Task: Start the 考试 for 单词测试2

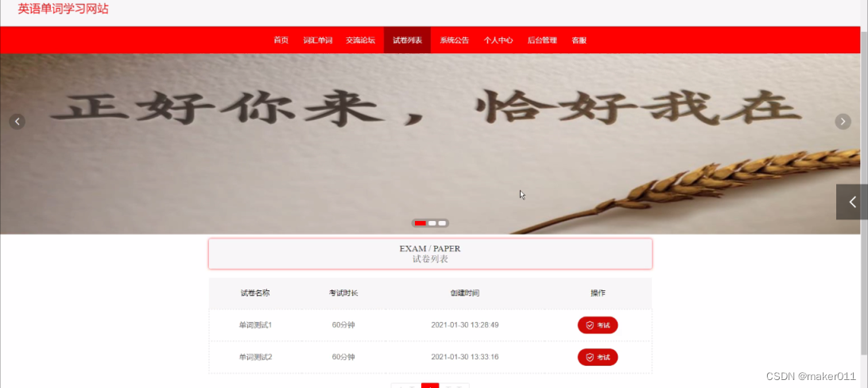Action: [x=597, y=358]
